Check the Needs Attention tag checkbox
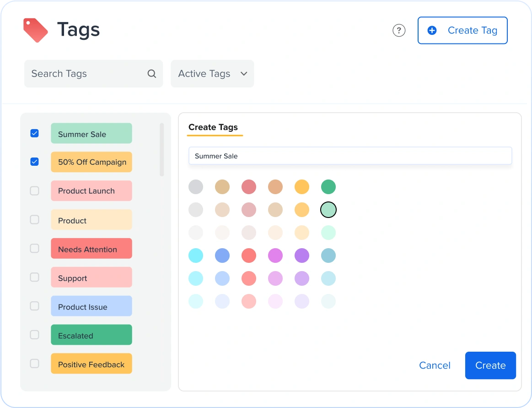 [34, 248]
